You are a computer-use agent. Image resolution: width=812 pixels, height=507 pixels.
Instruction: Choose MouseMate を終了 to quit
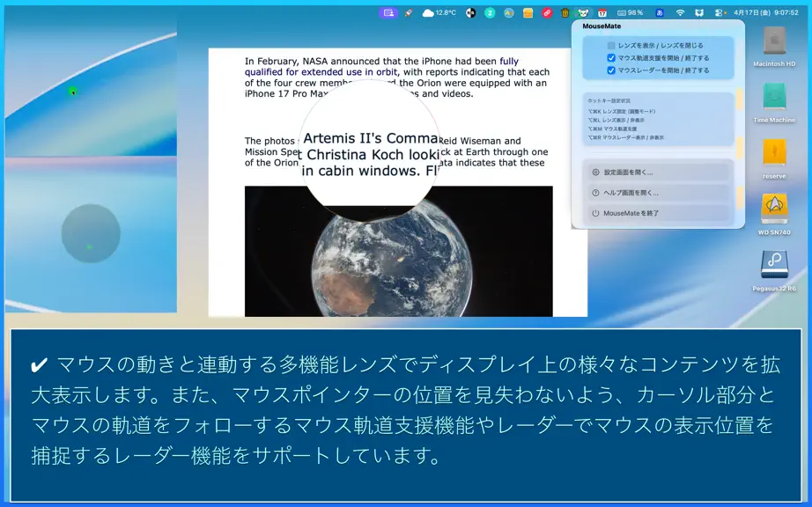(658, 213)
